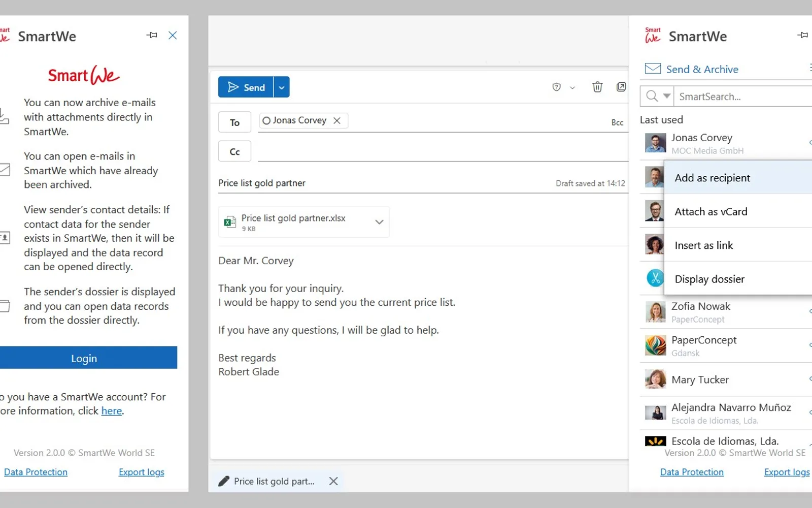Pin the right SmartWe pane

802,35
